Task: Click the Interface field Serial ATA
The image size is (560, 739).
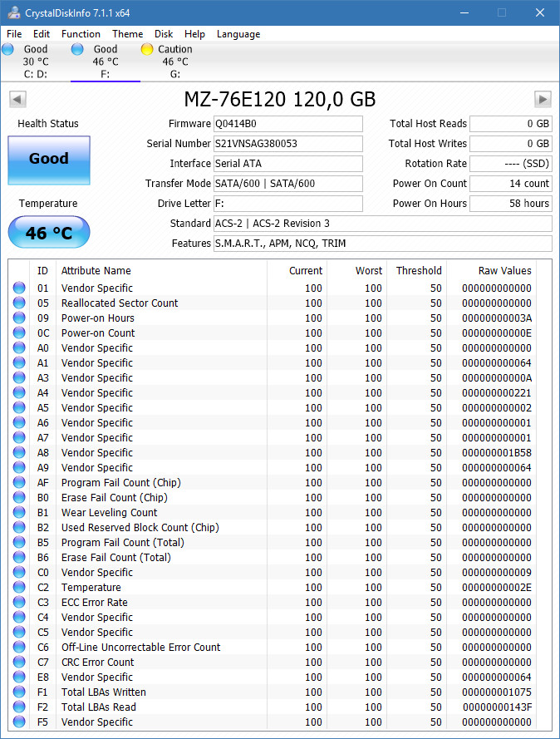Action: pos(288,164)
